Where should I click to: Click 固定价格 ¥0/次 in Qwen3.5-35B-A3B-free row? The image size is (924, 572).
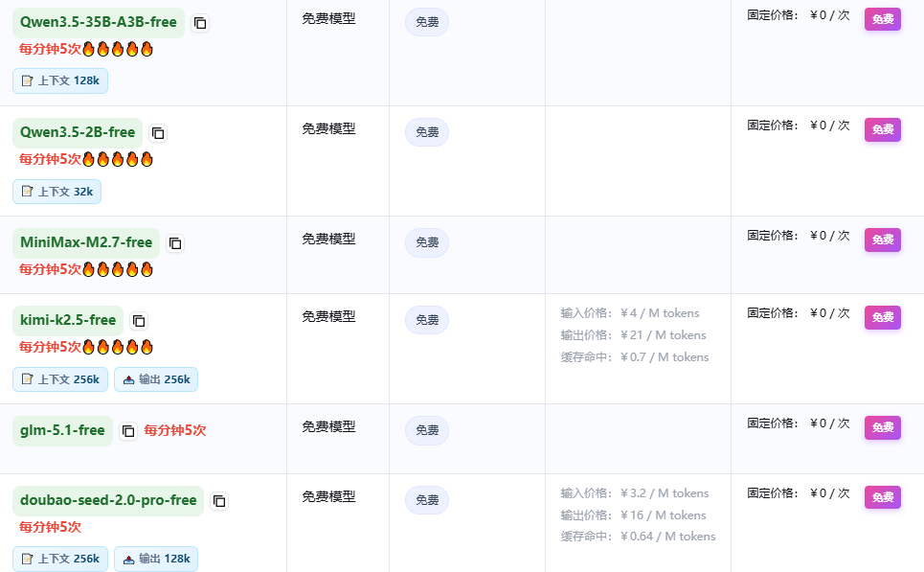(x=799, y=15)
